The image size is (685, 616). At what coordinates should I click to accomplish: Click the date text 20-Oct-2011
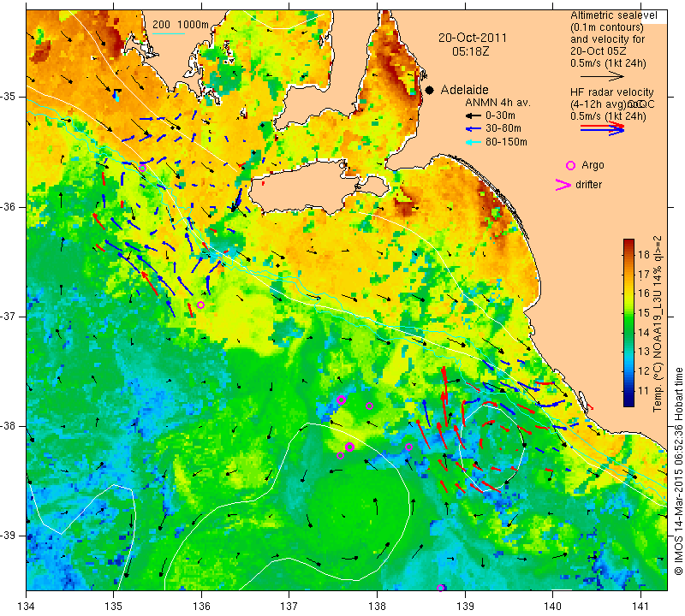pos(473,38)
